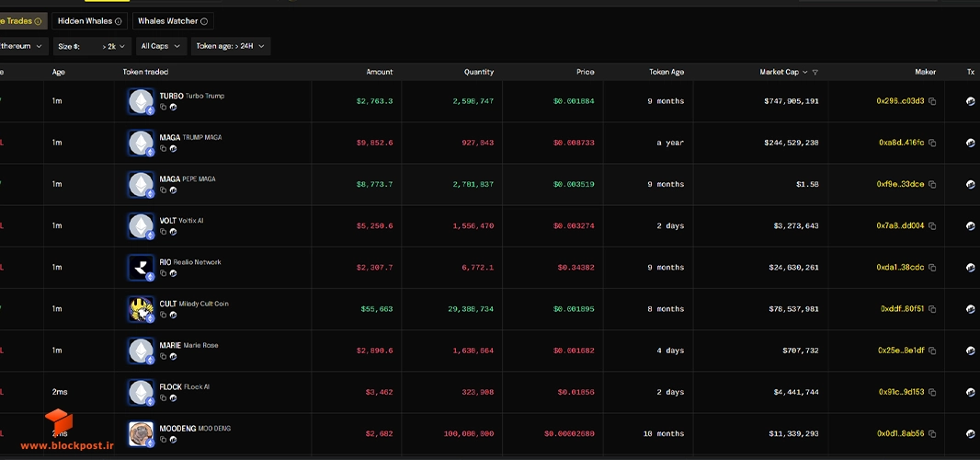980x460 pixels.
Task: Open maker link 0xa8d..416fc
Action: tap(901, 143)
